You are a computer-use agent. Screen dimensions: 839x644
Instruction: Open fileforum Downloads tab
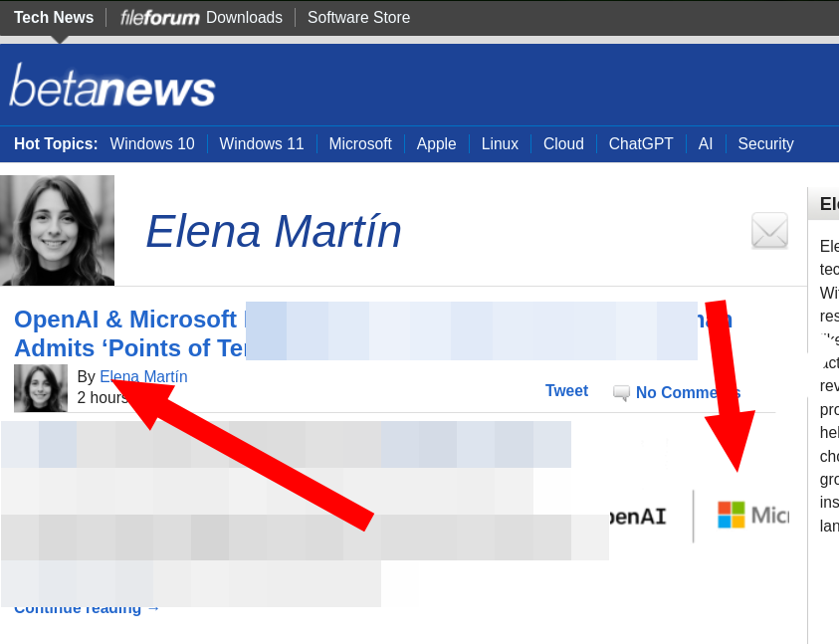click(x=201, y=18)
